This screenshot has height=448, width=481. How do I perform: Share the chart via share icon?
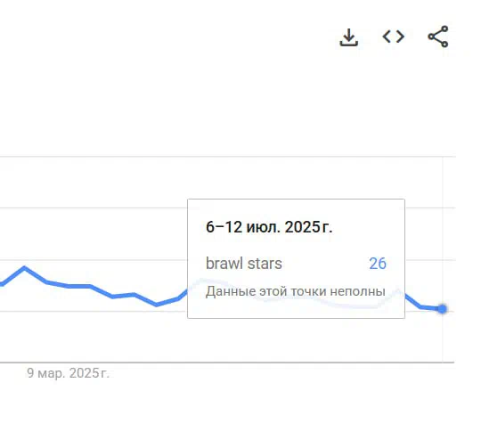[x=438, y=37]
